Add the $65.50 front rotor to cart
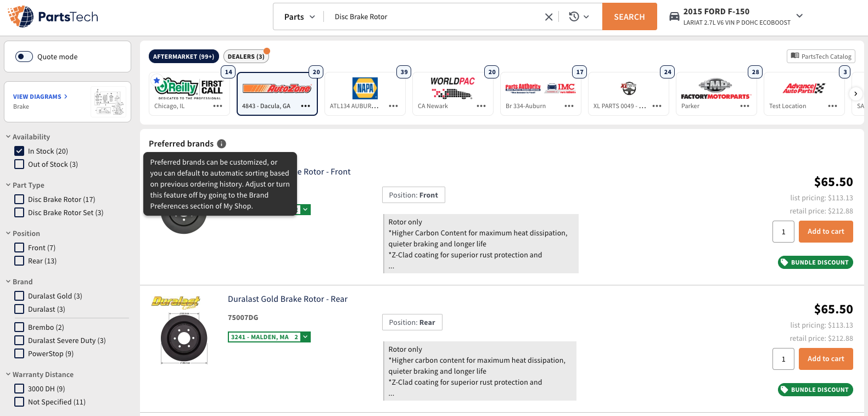Viewport: 868px width, 416px height. point(826,232)
